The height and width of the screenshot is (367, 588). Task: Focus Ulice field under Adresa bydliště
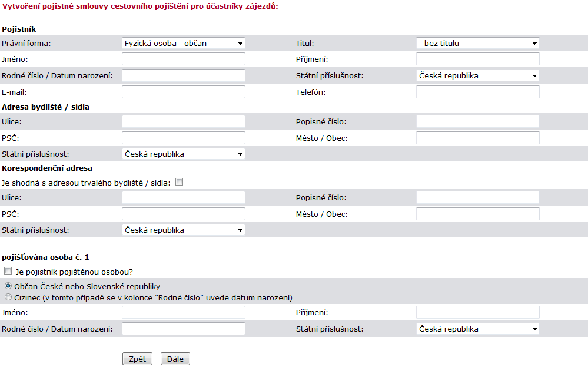coord(184,121)
